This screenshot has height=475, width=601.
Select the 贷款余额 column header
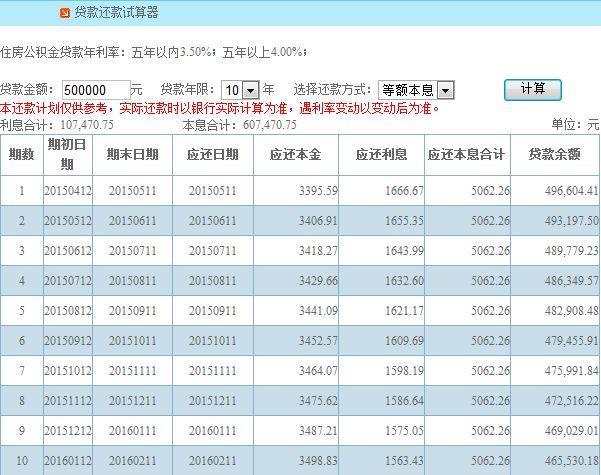[555, 155]
